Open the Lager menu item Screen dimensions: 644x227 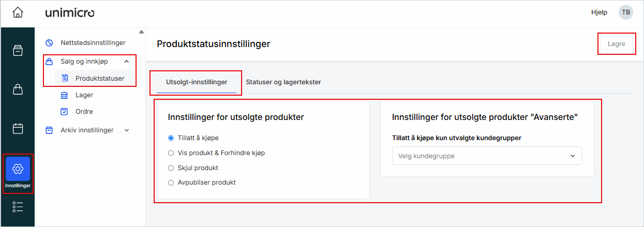84,95
